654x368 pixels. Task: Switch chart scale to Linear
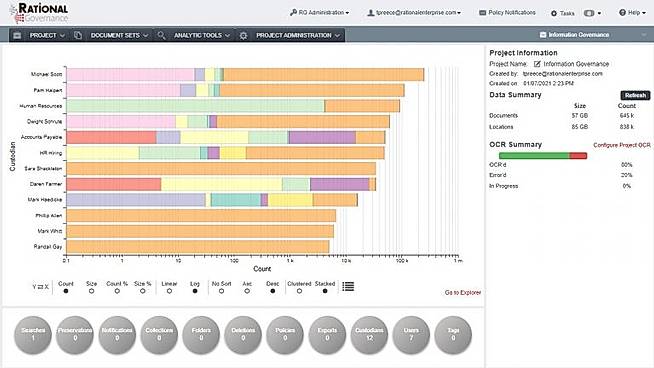169,291
